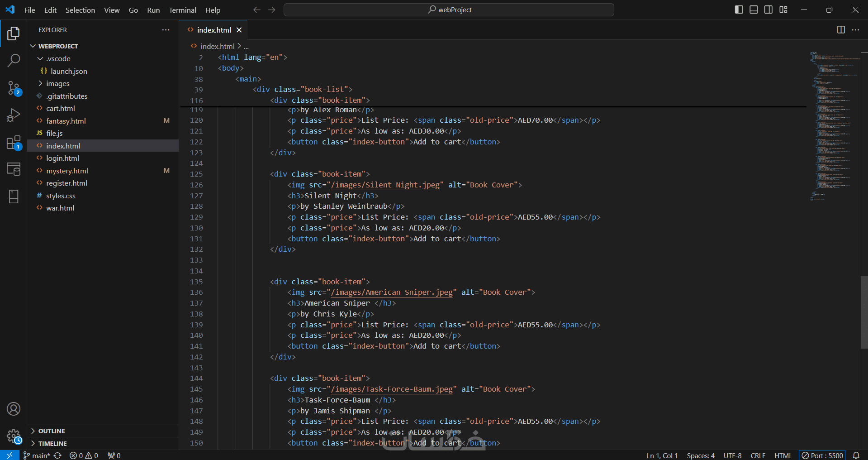Open the Accounts menu icon
The width and height of the screenshot is (868, 460).
point(14,409)
